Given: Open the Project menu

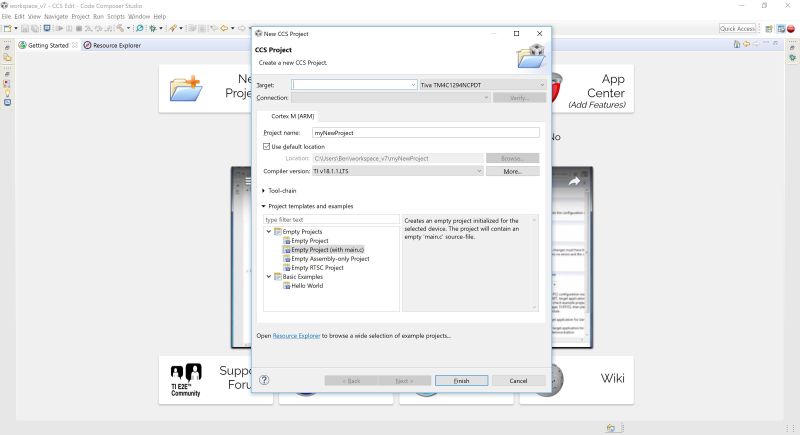Looking at the screenshot, I should tap(81, 16).
